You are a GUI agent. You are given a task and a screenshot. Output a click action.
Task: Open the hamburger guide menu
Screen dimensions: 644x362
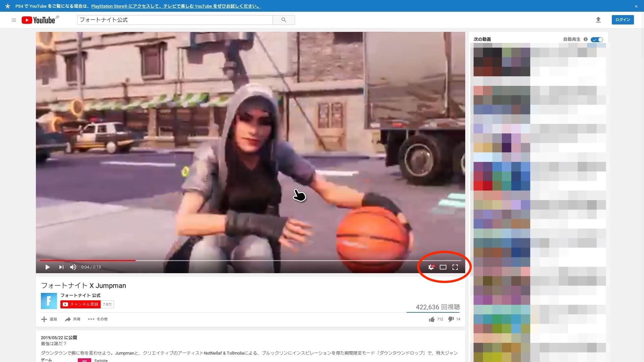click(14, 20)
